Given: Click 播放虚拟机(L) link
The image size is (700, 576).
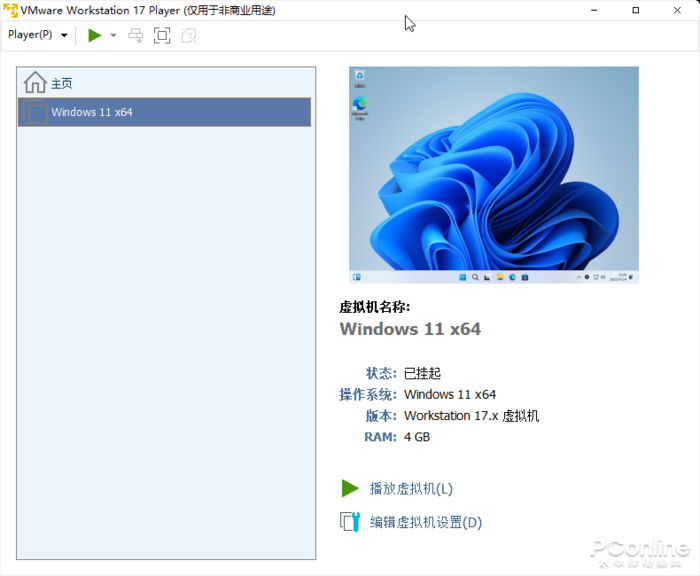Looking at the screenshot, I should (x=411, y=488).
